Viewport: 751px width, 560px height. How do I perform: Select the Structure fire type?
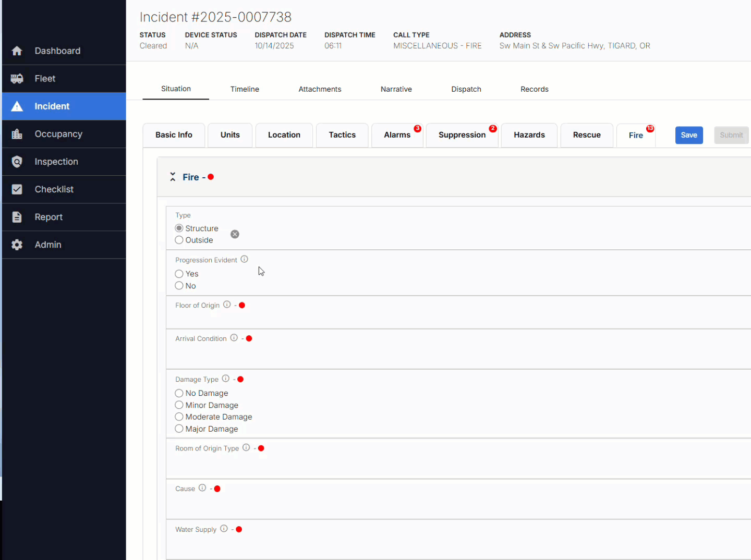coord(179,228)
